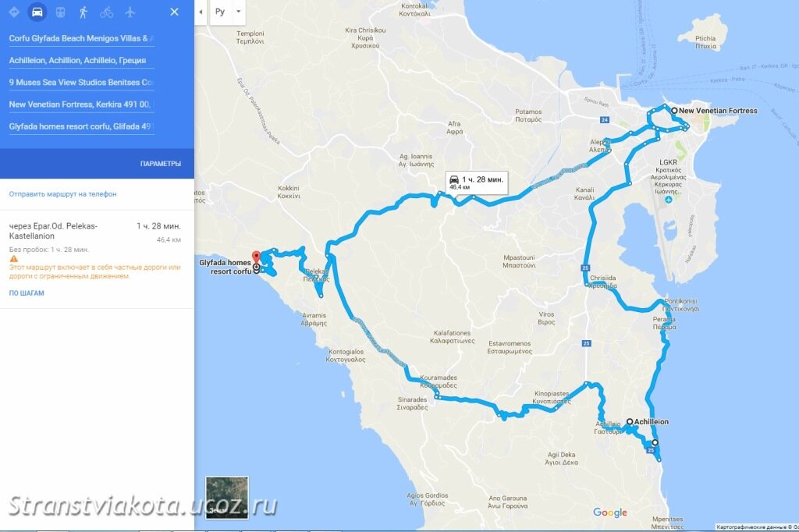Image resolution: width=799 pixels, height=532 pixels.
Task: Select the cycling travel mode icon
Action: pos(106,12)
